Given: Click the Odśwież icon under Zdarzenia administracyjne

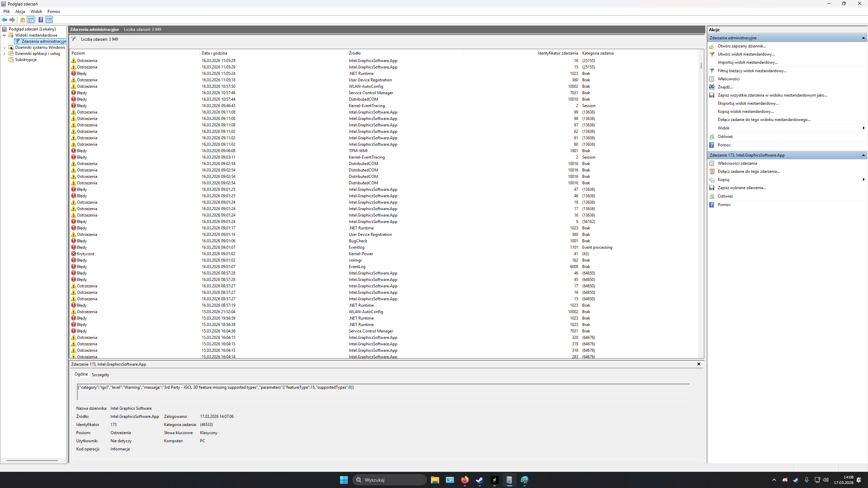Looking at the screenshot, I should coord(712,137).
